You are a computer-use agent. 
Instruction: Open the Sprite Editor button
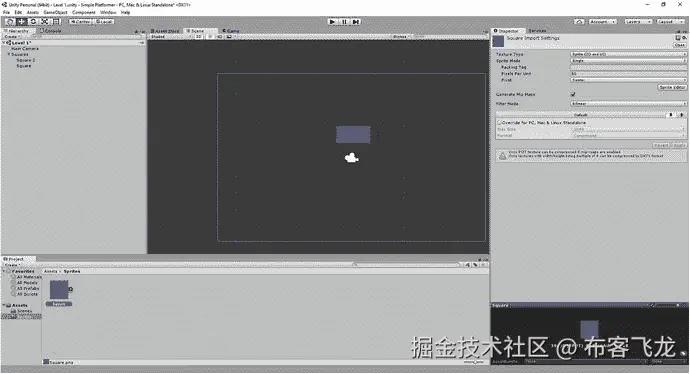[x=672, y=87]
